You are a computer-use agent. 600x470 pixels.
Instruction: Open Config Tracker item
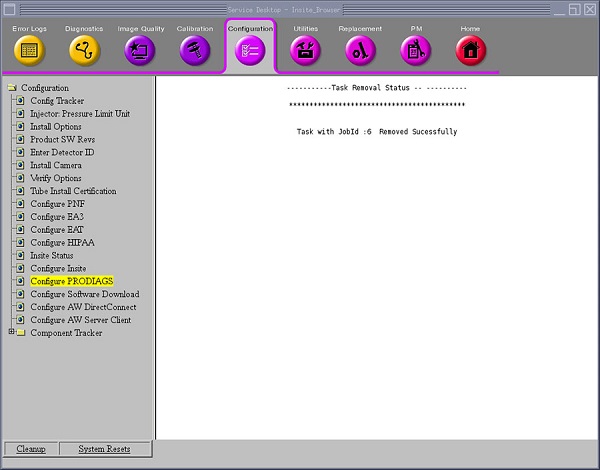tap(56, 101)
